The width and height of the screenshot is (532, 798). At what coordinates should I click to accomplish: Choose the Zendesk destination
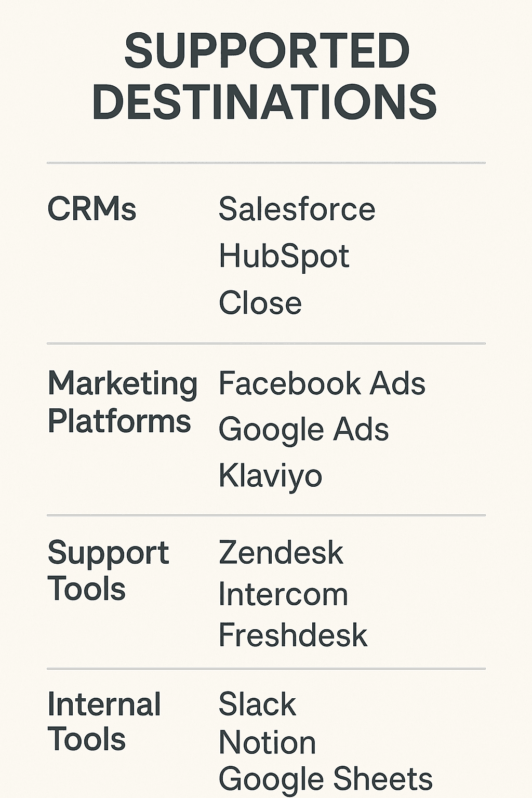tap(281, 552)
